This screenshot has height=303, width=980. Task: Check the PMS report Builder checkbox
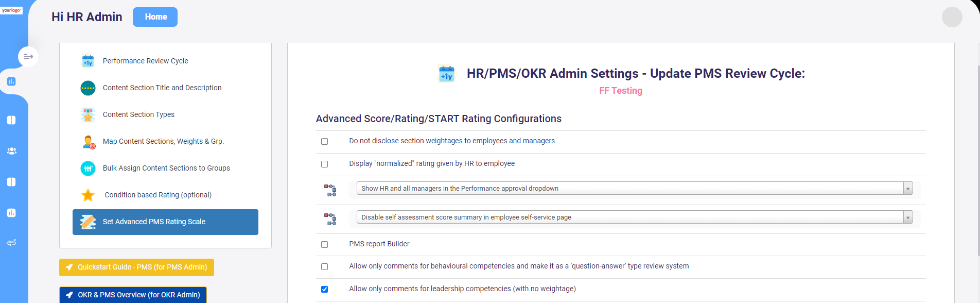(324, 244)
